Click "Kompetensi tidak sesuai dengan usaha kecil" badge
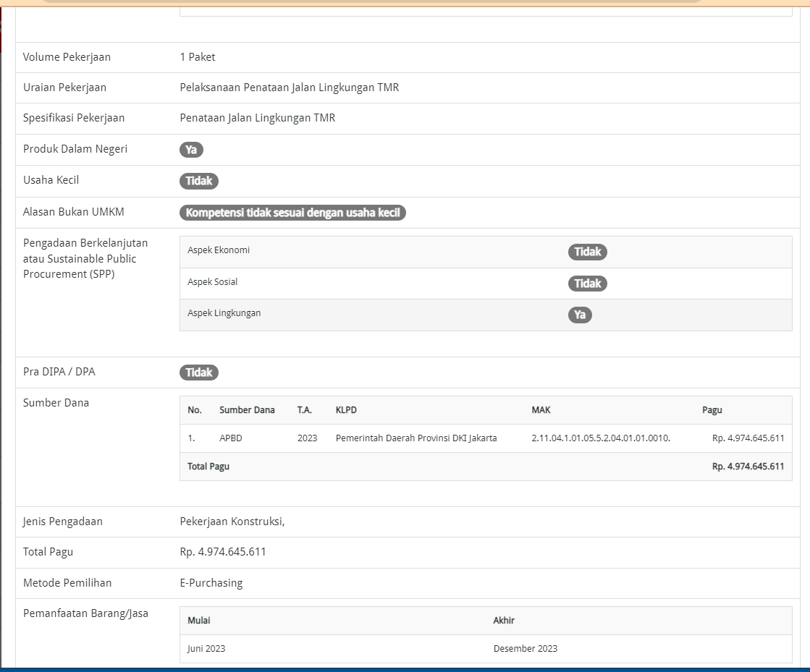This screenshot has width=810, height=672. click(292, 213)
